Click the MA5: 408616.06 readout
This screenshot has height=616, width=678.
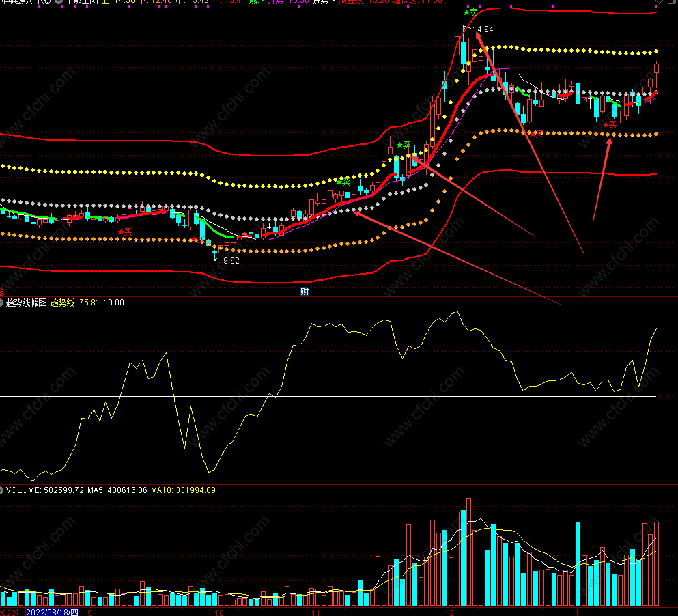coord(117,490)
